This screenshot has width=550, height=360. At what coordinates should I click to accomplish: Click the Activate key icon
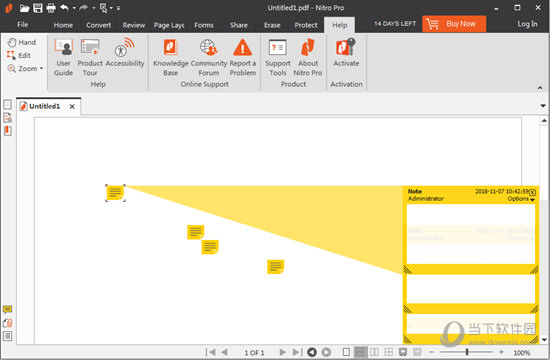coord(346,47)
